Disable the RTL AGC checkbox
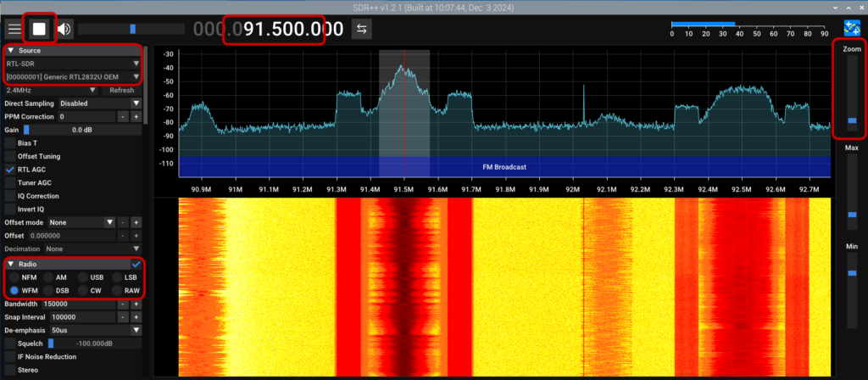868x380 pixels. point(10,169)
